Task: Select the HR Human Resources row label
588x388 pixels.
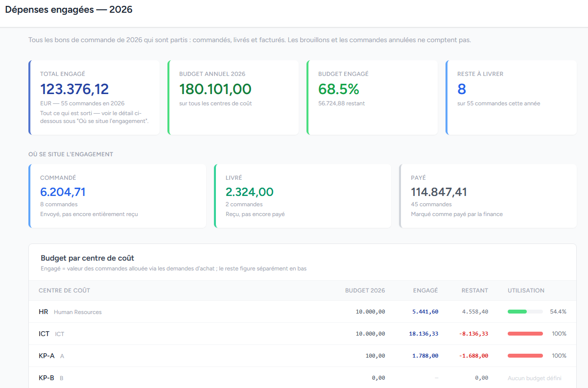Action: point(70,312)
